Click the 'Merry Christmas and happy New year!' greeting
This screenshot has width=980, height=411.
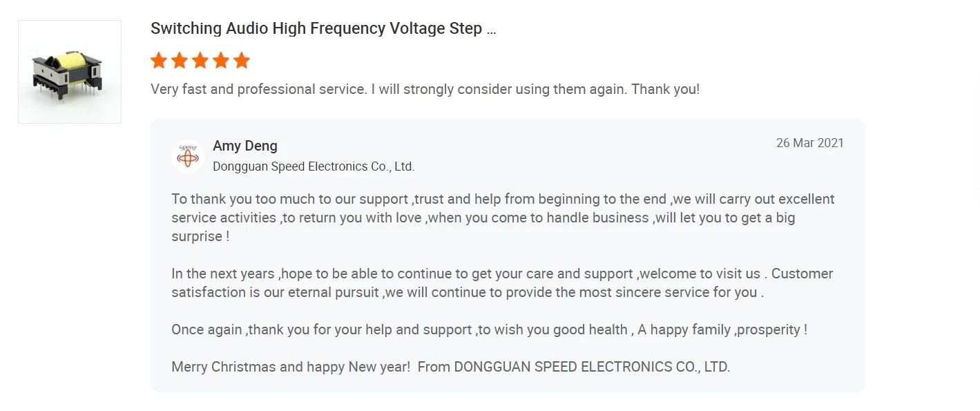point(291,367)
